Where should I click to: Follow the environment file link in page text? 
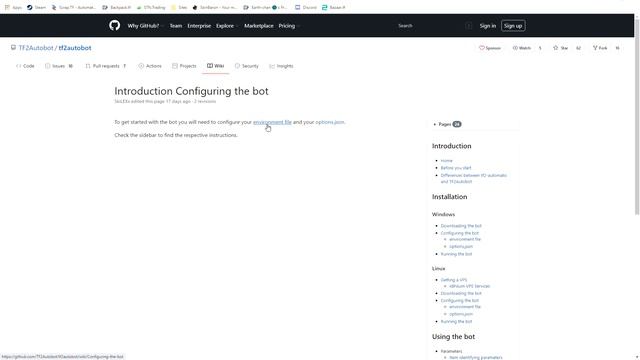[x=272, y=122]
